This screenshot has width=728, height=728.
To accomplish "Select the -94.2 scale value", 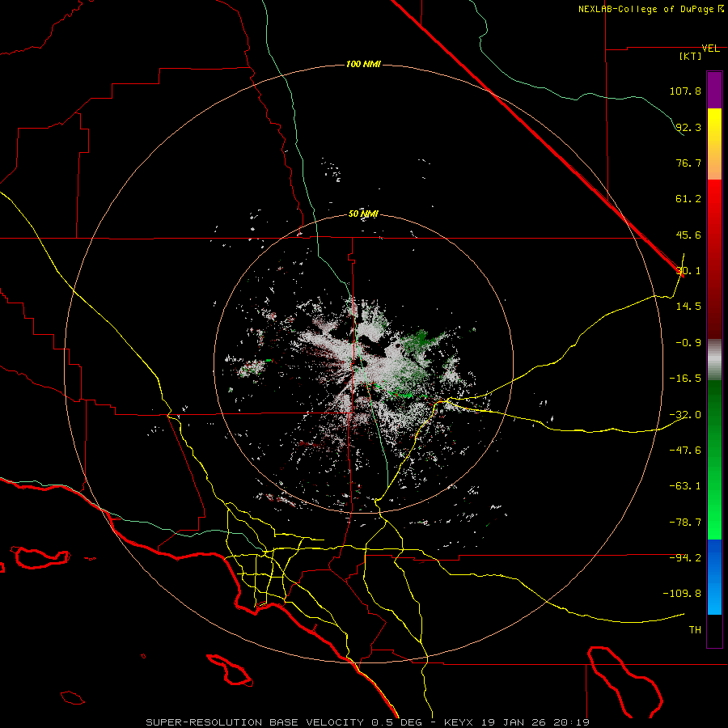I will click(685, 558).
